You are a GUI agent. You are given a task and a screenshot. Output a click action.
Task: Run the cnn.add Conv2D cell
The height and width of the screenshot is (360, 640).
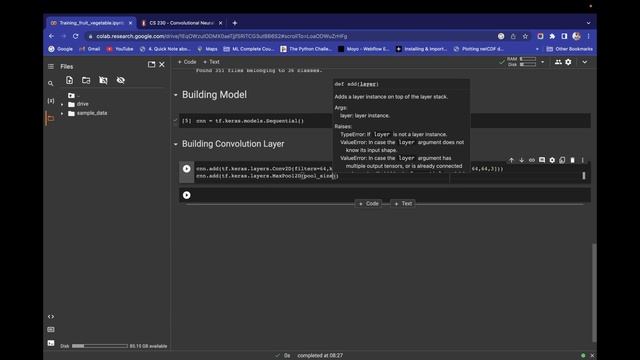pyautogui.click(x=187, y=169)
